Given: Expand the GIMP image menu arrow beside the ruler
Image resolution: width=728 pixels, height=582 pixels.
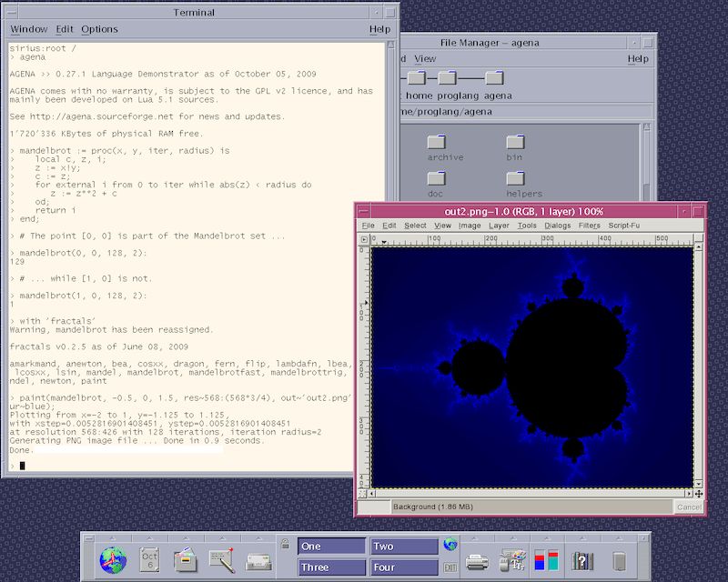Looking at the screenshot, I should point(365,240).
